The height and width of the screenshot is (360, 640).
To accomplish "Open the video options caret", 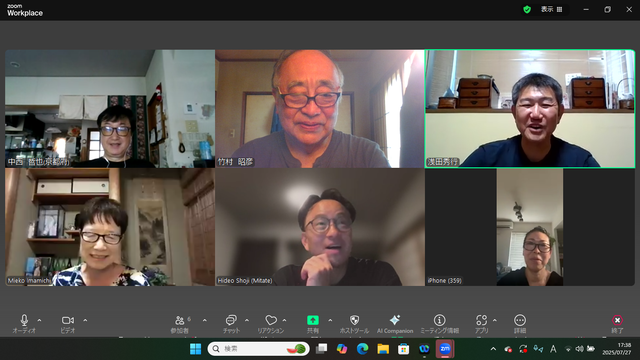I will point(85,320).
